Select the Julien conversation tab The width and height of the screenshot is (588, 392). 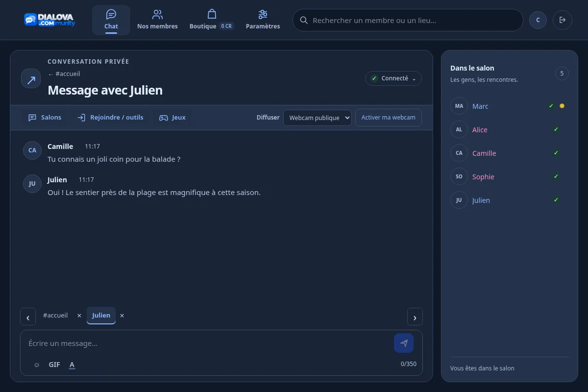click(101, 316)
